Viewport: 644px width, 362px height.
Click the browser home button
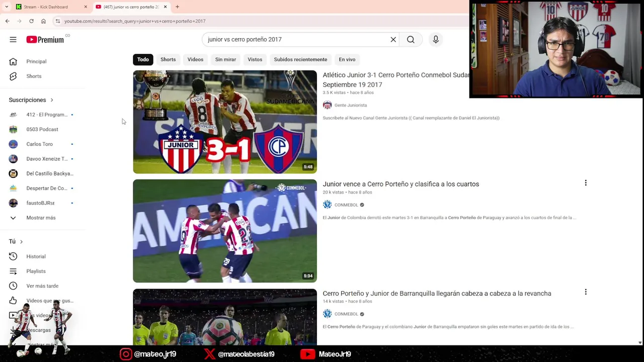pyautogui.click(x=43, y=21)
